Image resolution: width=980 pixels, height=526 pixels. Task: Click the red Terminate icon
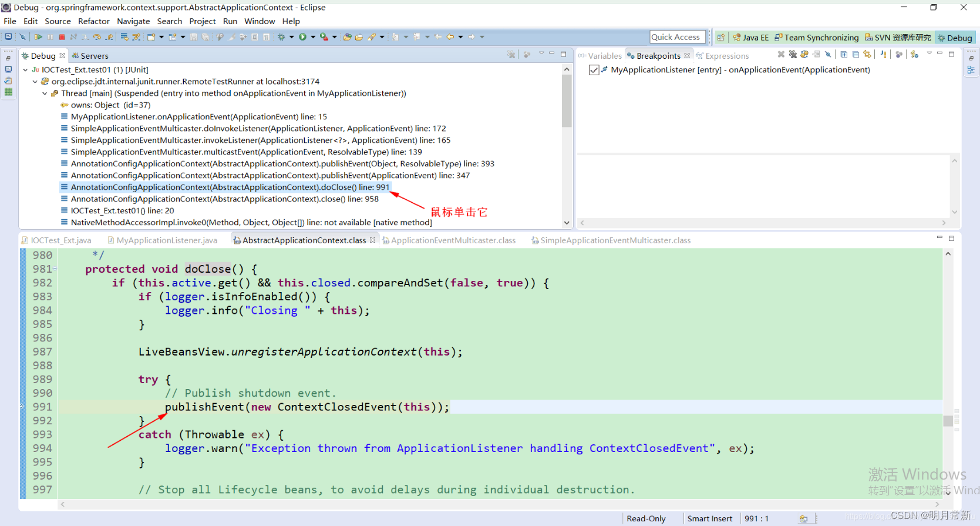click(62, 37)
